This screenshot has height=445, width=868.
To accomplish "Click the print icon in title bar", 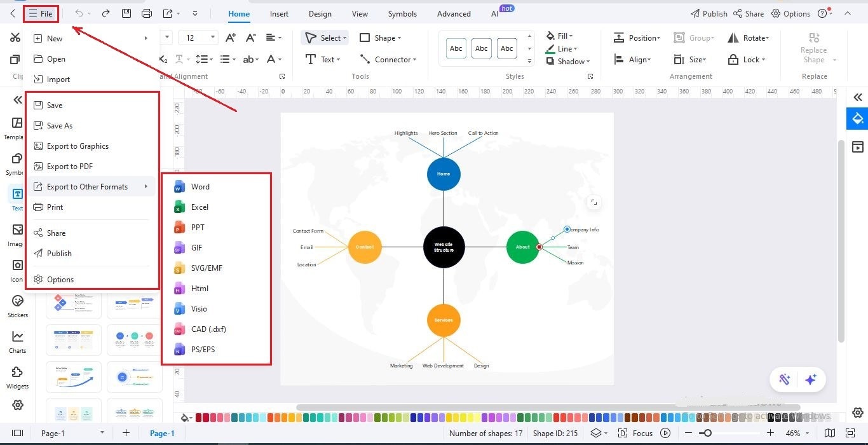I will pyautogui.click(x=147, y=13).
